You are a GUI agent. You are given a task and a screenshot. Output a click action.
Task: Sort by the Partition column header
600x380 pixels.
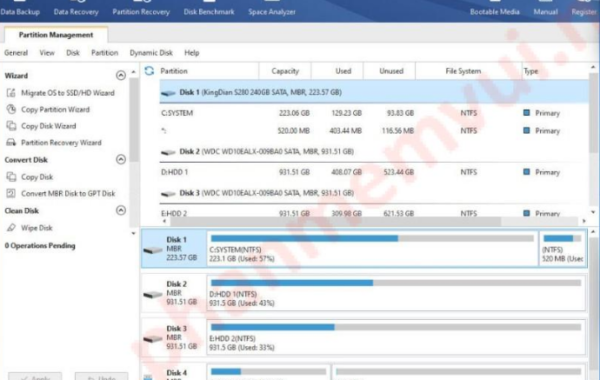(174, 71)
